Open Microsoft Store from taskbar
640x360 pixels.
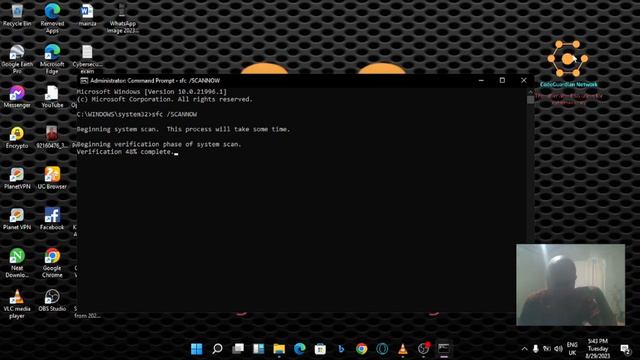click(320, 349)
